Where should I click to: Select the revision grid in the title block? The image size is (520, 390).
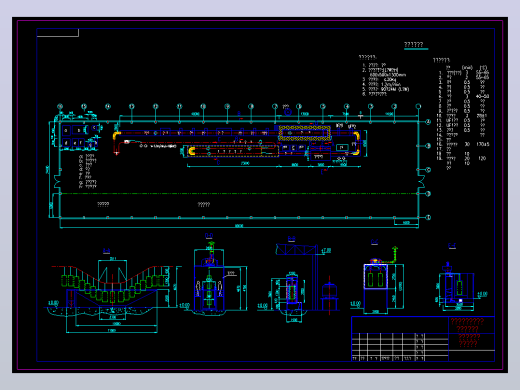tap(400, 347)
